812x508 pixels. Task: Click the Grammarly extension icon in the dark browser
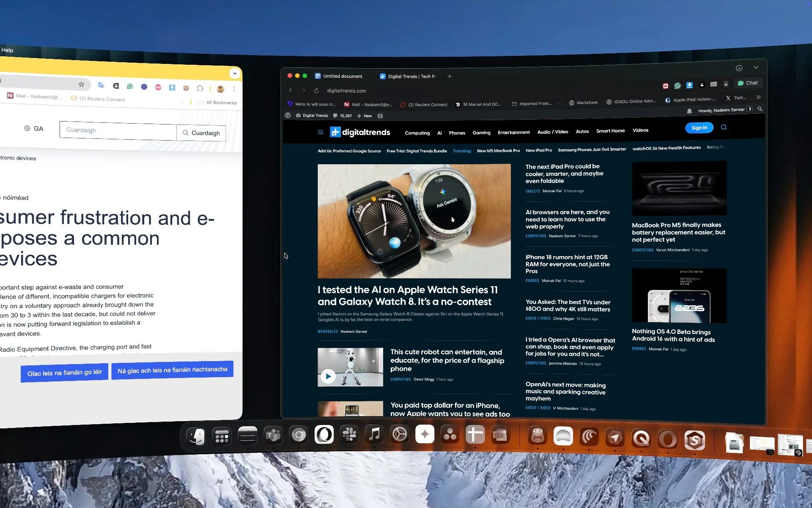pyautogui.click(x=678, y=86)
